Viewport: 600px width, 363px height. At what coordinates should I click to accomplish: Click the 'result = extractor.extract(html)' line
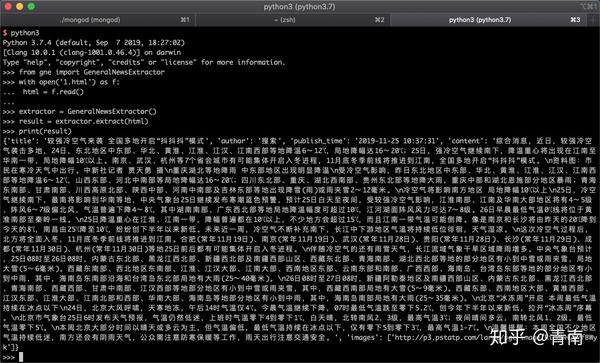pos(83,121)
